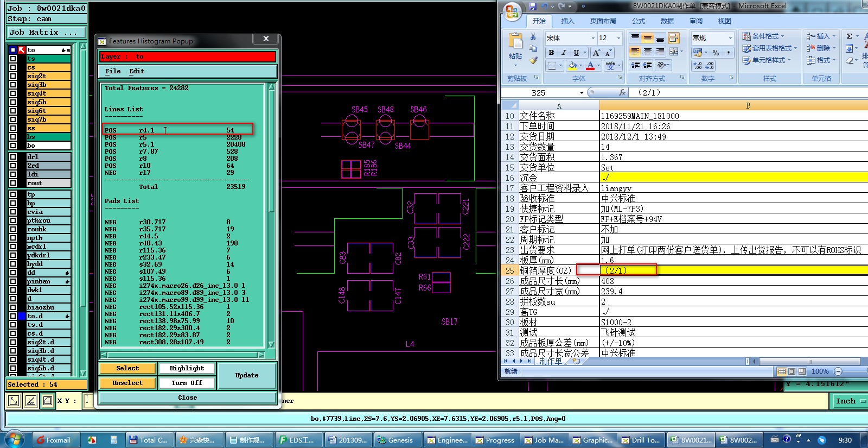Toggle the checkbox for layer sig2t
This screenshot has width=868, height=448.
(13, 76)
